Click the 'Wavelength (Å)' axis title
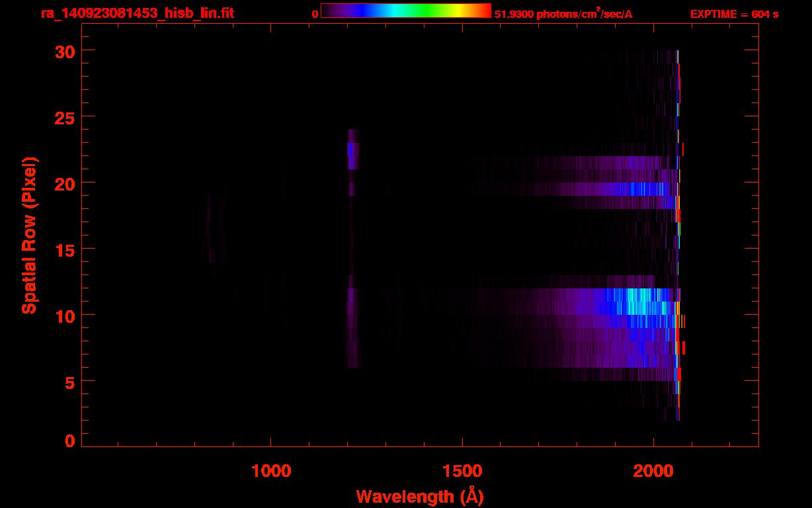812x508 pixels. coord(420,496)
